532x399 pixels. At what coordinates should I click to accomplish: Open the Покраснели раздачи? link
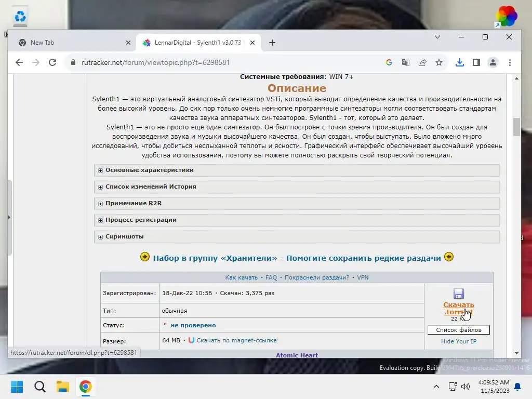(317, 277)
